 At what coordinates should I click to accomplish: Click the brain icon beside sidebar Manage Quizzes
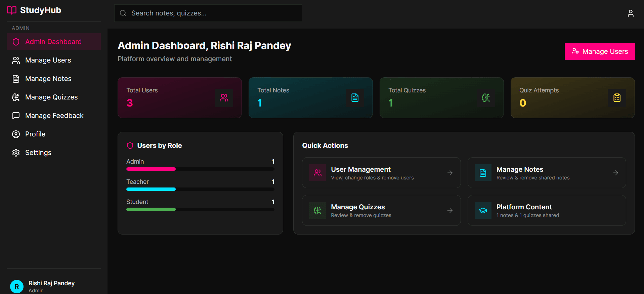[16, 97]
